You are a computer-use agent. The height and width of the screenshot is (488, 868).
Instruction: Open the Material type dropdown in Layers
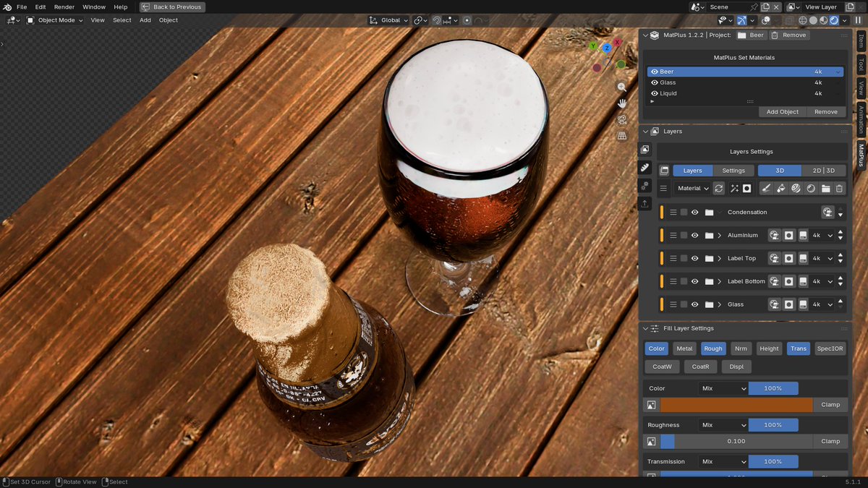click(693, 188)
